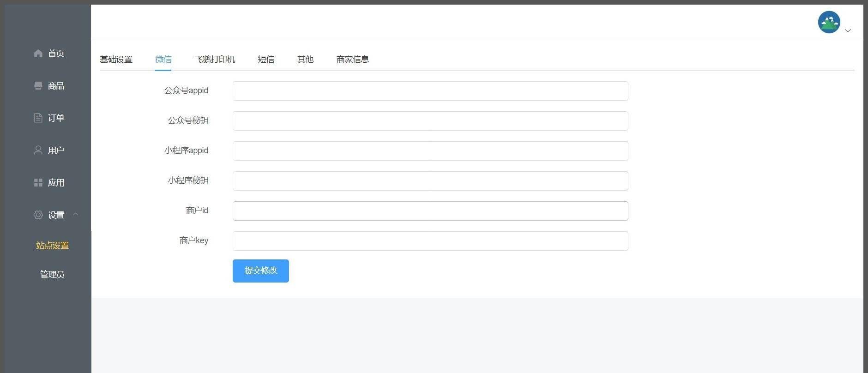Open the user avatar in top right
This screenshot has width=868, height=373.
pos(829,22)
